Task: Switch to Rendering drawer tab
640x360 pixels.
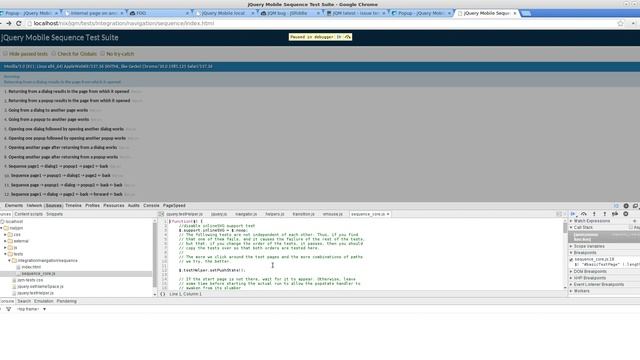Action: coord(67,301)
